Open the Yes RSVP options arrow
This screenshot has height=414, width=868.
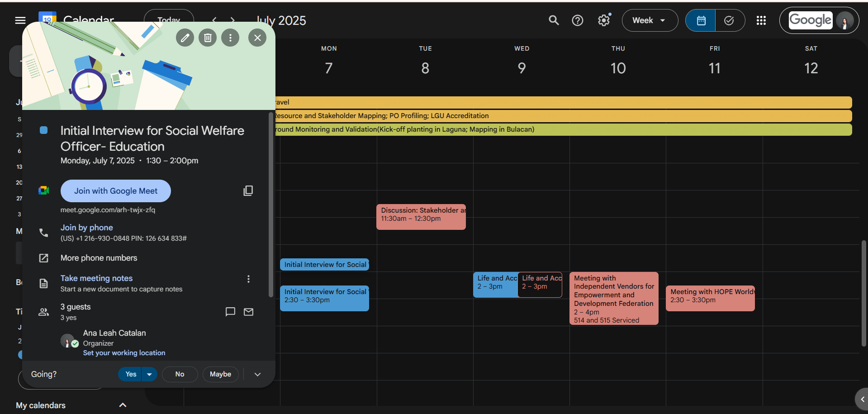pyautogui.click(x=149, y=374)
